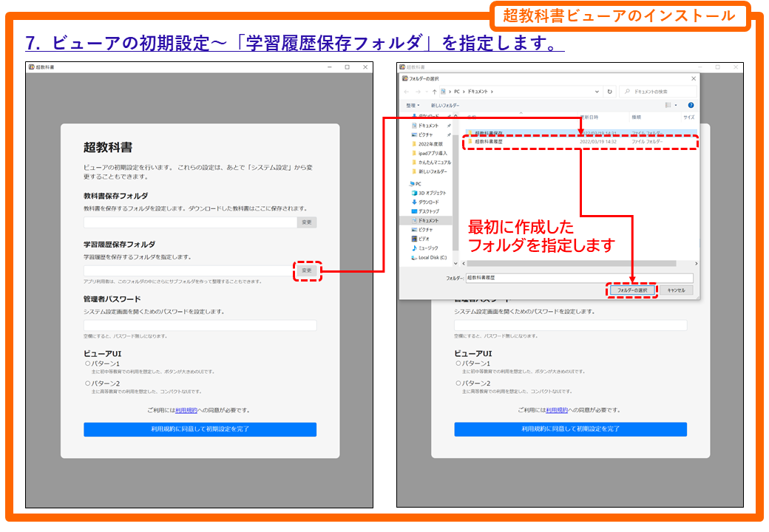The image size is (769, 532).
Task: Open recent locations dropdown beside Forward arrow
Action: [x=427, y=92]
